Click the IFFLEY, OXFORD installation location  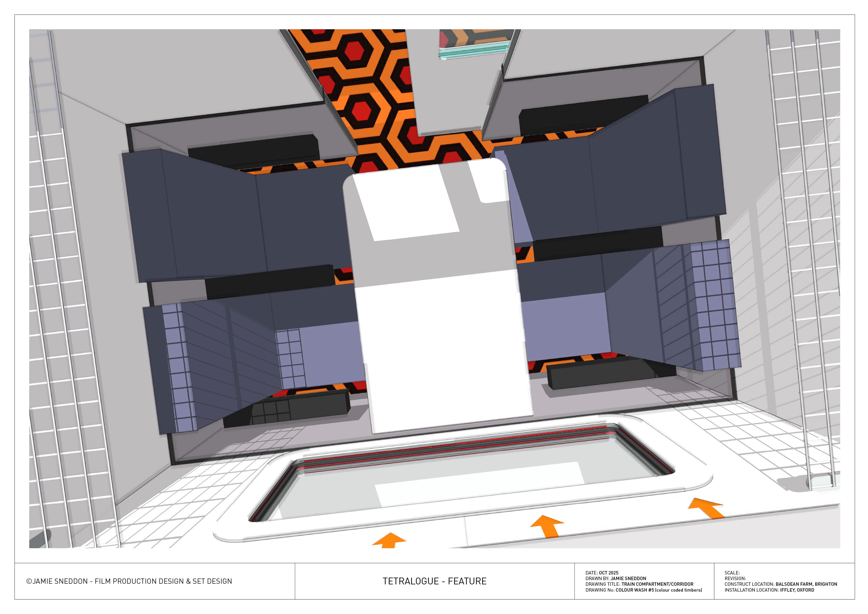point(797,590)
